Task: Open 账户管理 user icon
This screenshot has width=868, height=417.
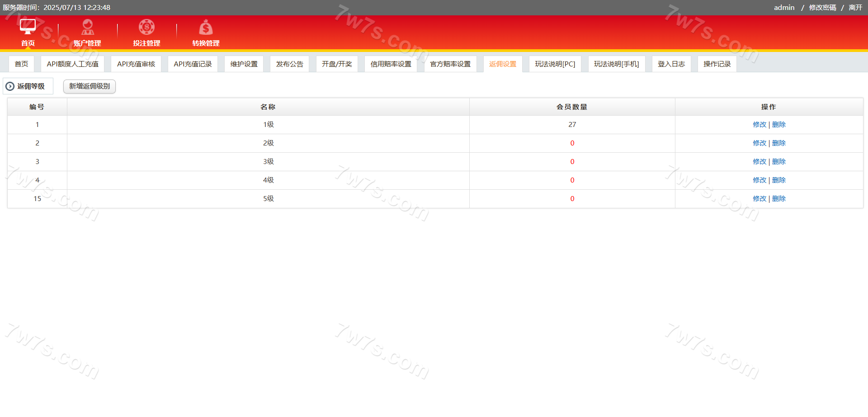Action: (87, 28)
